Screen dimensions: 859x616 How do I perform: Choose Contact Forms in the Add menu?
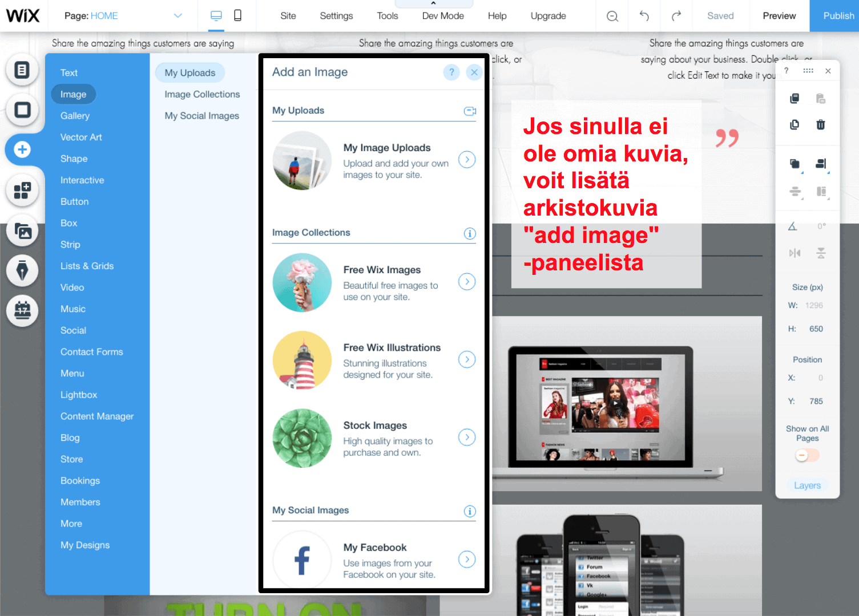coord(92,352)
